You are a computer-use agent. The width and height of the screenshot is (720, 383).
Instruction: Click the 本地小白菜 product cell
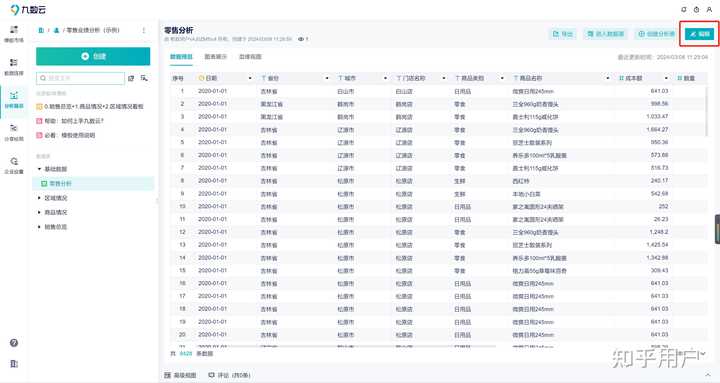(x=527, y=194)
